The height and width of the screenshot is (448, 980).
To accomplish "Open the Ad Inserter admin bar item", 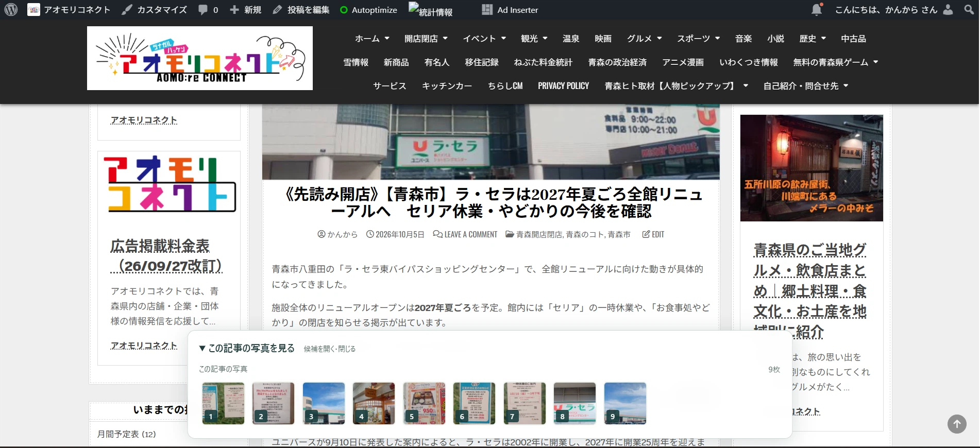I will point(510,10).
